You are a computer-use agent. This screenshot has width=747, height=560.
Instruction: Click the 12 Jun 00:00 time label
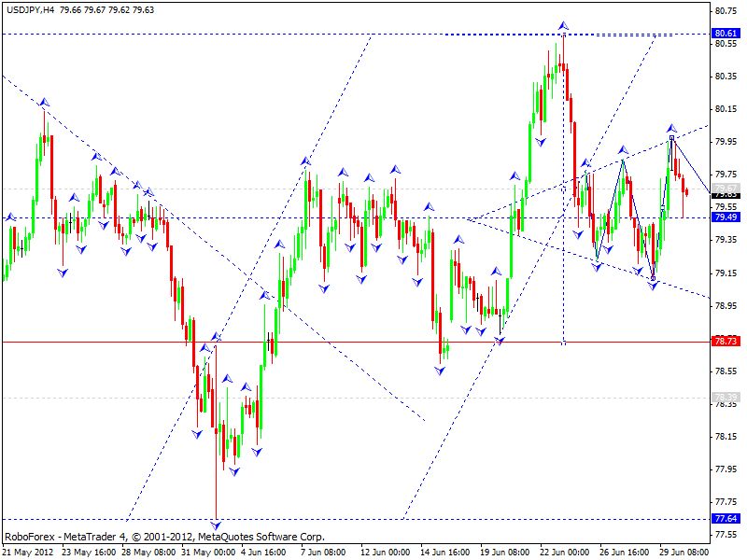tap(385, 553)
